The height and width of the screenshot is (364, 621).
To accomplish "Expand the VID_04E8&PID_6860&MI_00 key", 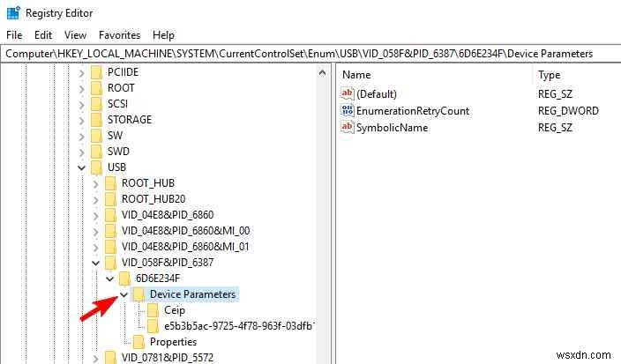I will click(95, 232).
